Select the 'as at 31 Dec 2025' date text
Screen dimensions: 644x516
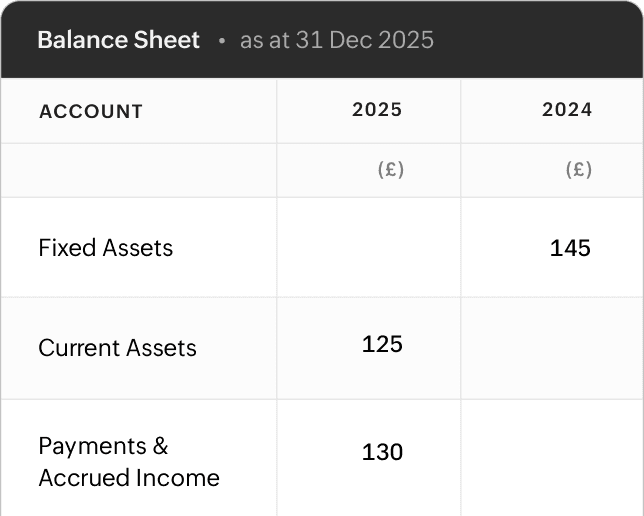click(337, 40)
